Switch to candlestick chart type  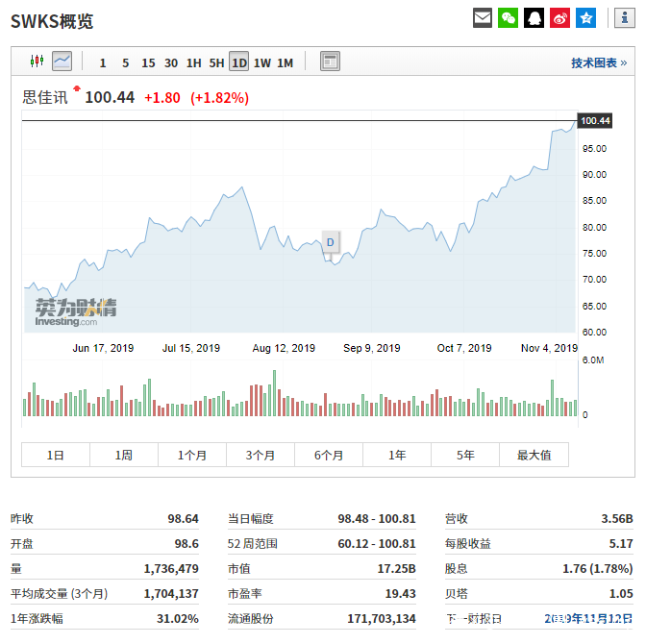37,62
